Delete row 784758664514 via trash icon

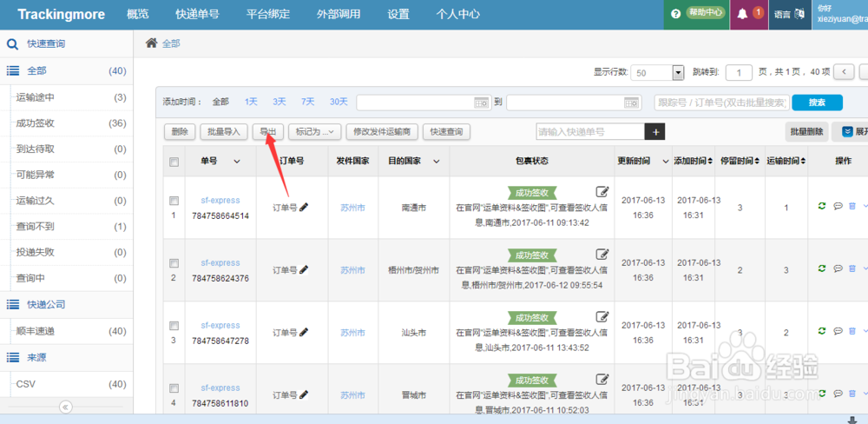pos(852,206)
